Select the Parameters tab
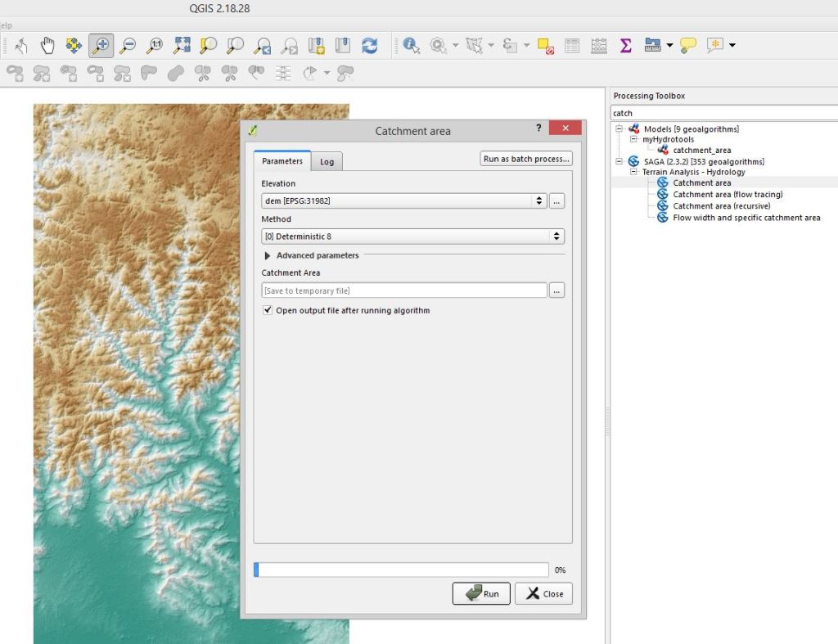838x644 pixels. tap(282, 161)
